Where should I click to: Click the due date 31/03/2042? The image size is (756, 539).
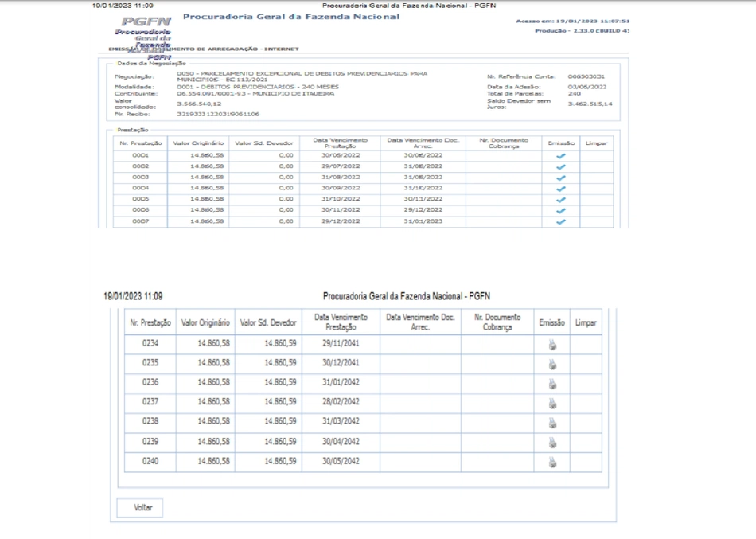341,421
